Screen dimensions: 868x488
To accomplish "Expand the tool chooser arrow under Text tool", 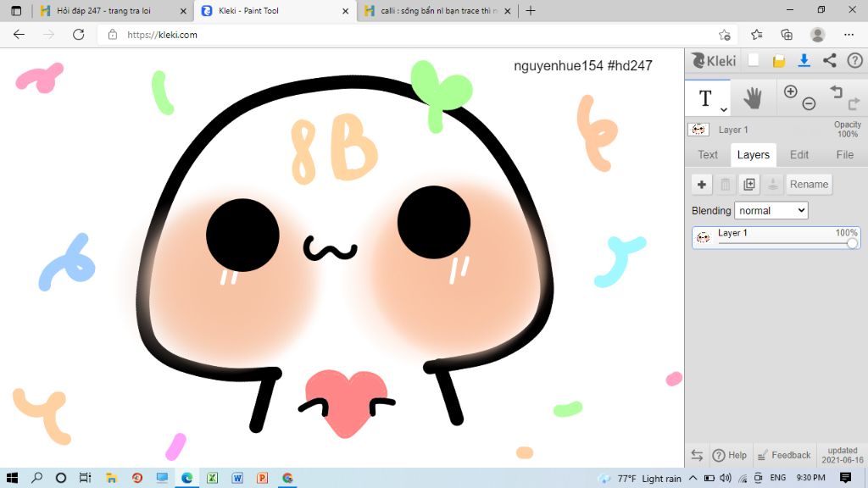I will tap(723, 109).
